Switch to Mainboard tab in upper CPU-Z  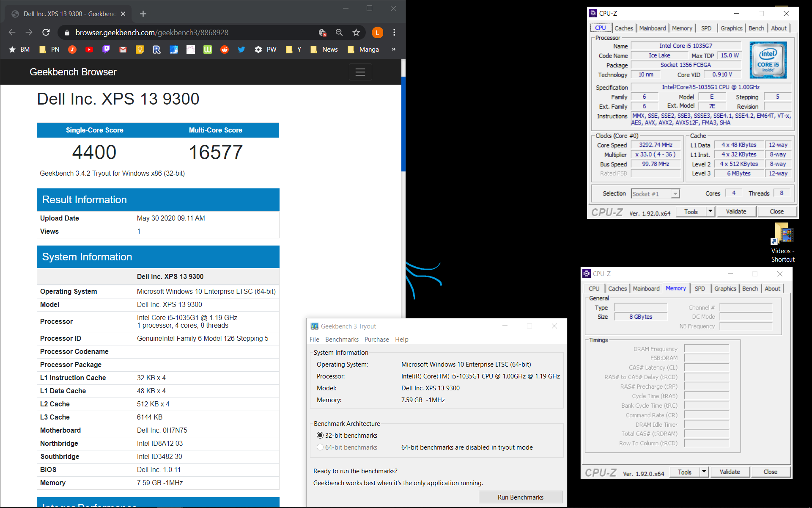(x=653, y=28)
